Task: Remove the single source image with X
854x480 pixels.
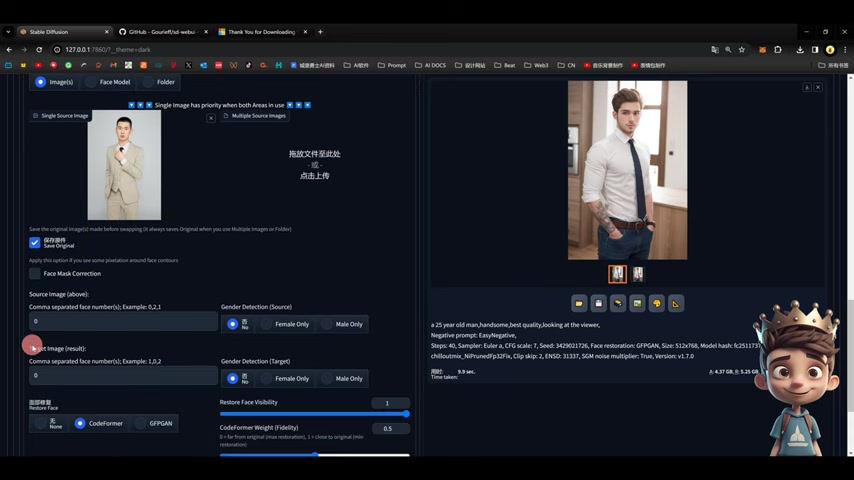Action: click(211, 118)
